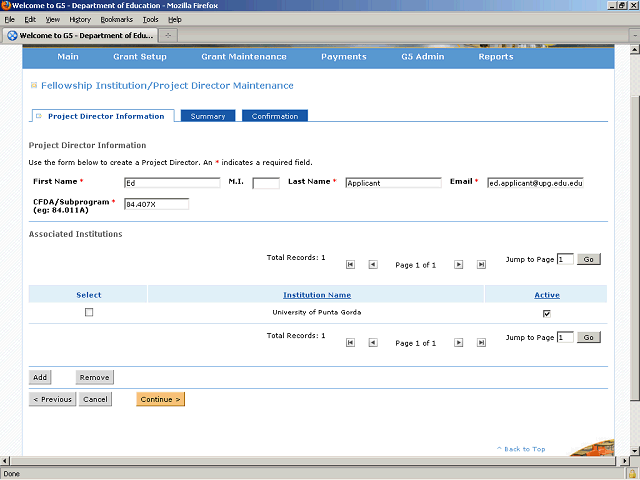
Task: Go to next page in lower pager
Action: click(x=458, y=342)
